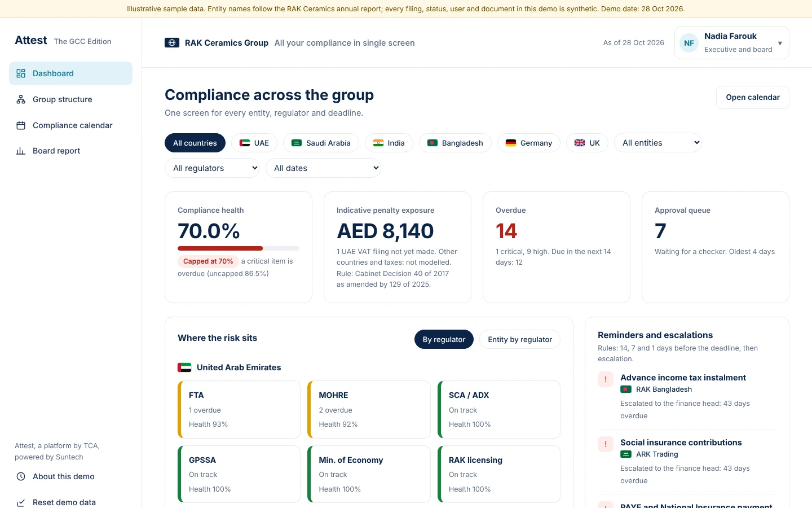This screenshot has width=812, height=508.
Task: Filter by the Saudi Arabia pill
Action: coord(321,143)
